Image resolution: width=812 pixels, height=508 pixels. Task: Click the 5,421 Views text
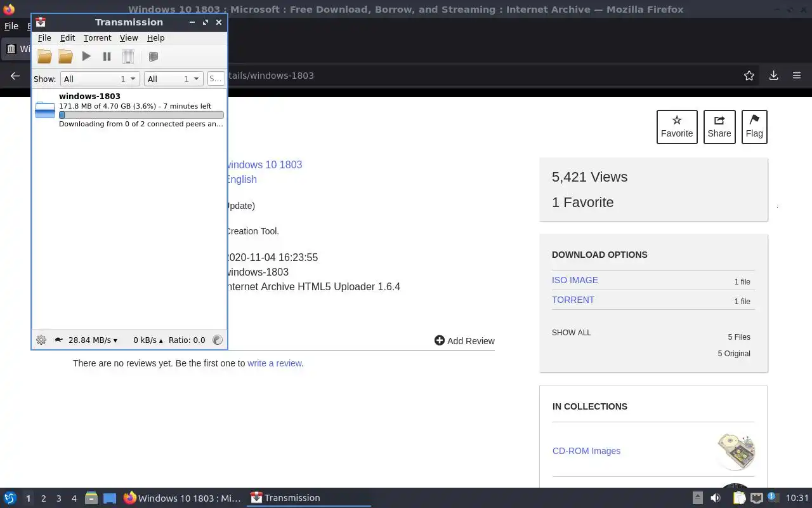click(589, 177)
